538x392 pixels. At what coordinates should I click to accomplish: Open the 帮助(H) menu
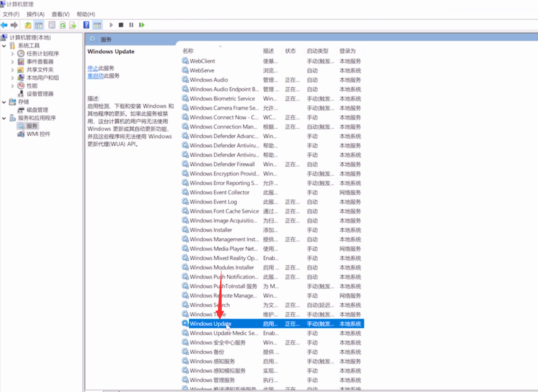click(x=86, y=14)
